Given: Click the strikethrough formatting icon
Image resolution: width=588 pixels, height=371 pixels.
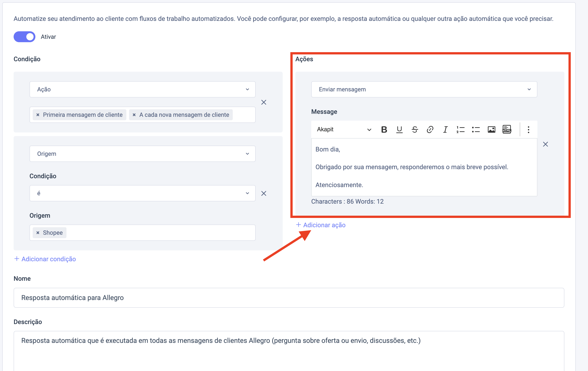Looking at the screenshot, I should [415, 129].
